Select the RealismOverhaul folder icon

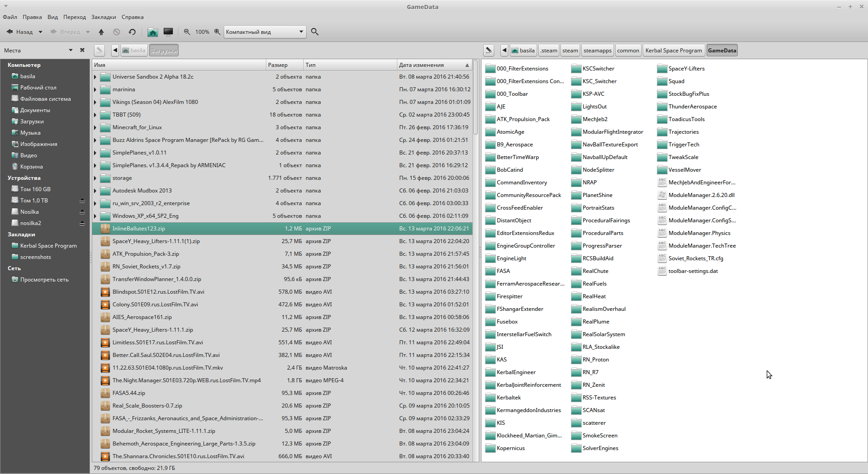point(576,309)
